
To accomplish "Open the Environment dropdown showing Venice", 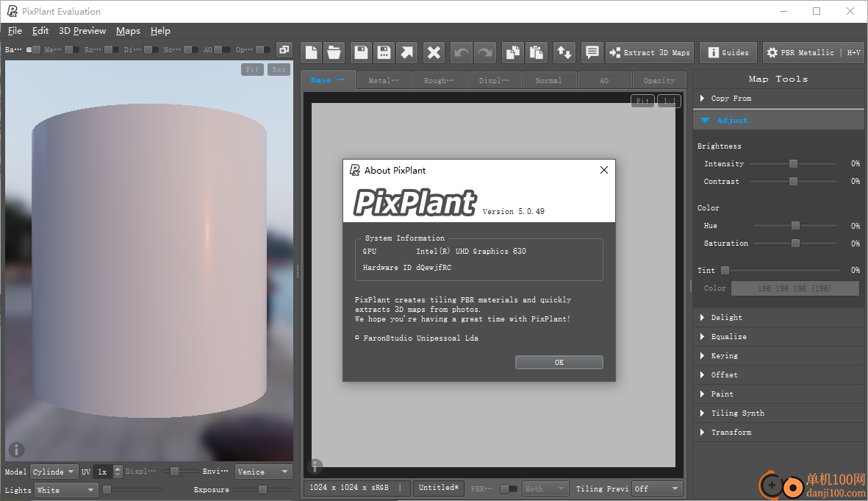I will 264,472.
